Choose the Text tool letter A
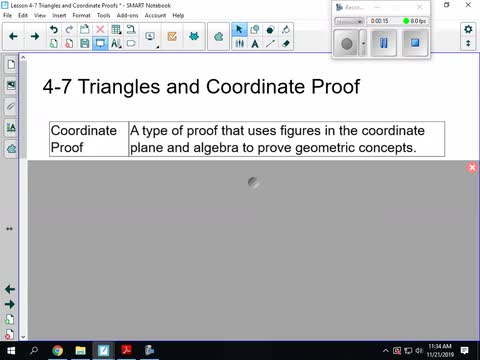 (x=255, y=43)
